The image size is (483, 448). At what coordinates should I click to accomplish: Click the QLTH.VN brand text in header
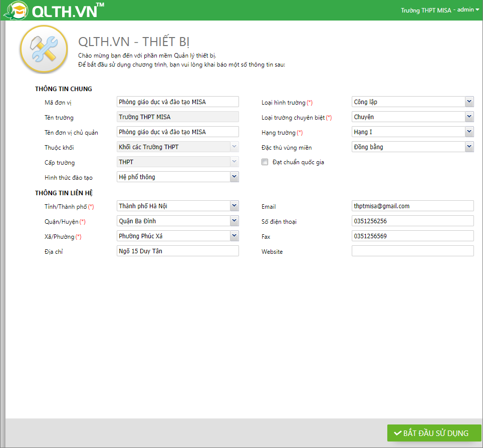point(68,11)
